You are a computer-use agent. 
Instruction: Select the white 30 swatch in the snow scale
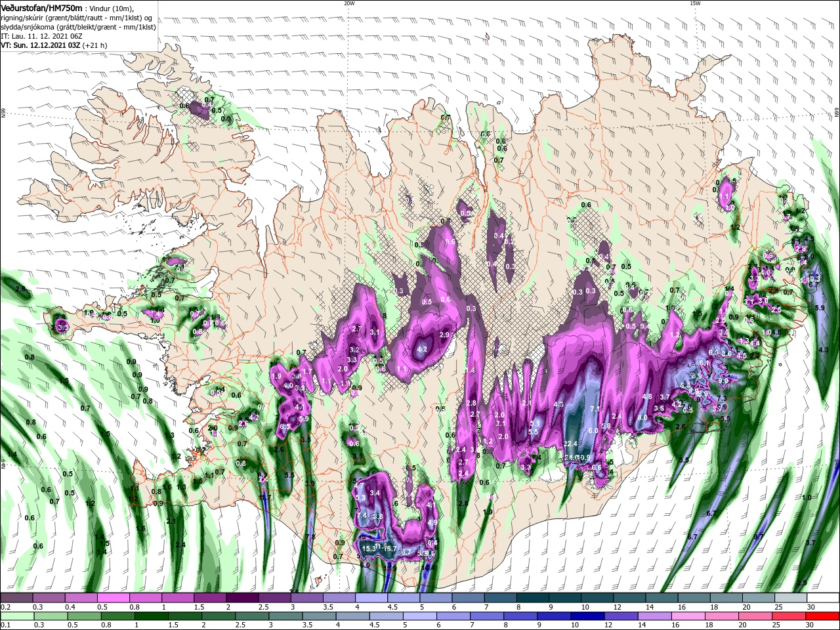tap(823, 598)
